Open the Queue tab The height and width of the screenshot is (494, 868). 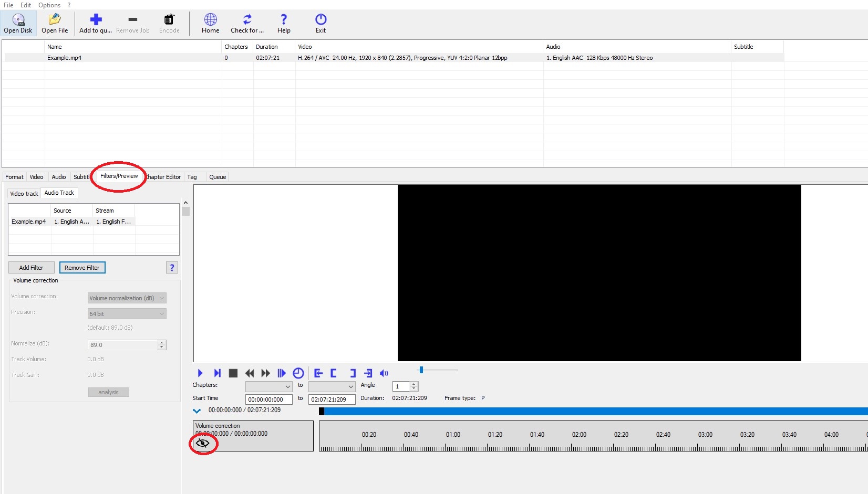click(218, 177)
